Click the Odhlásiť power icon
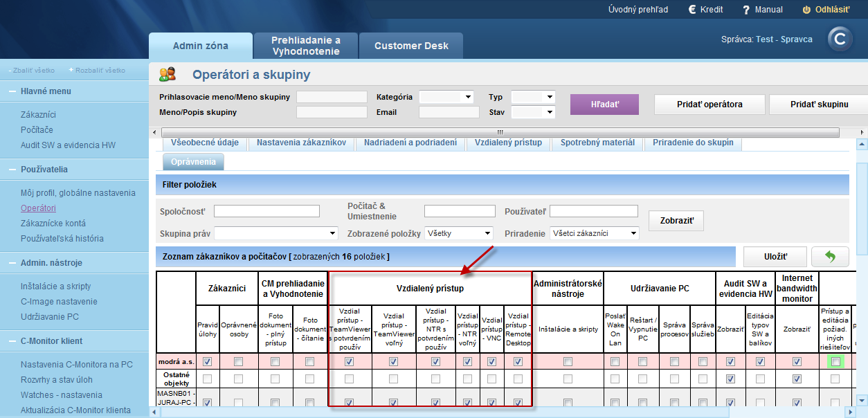Screen dimensions: 868x418 [806, 10]
